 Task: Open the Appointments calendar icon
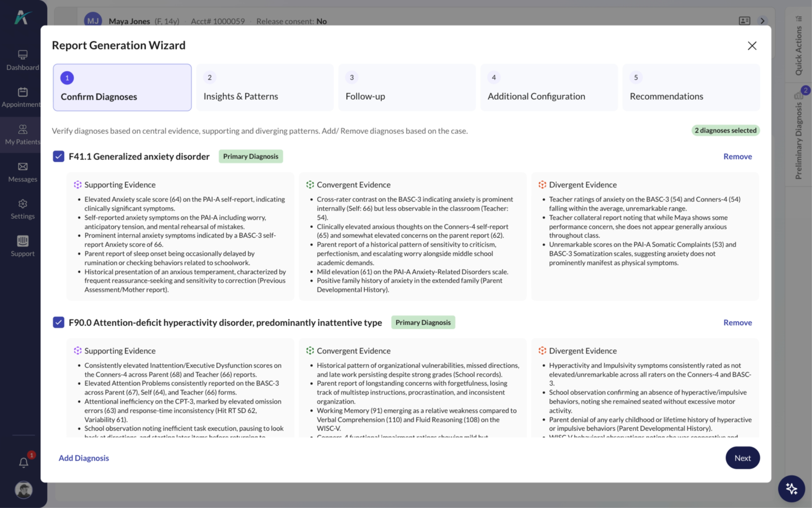(23, 92)
